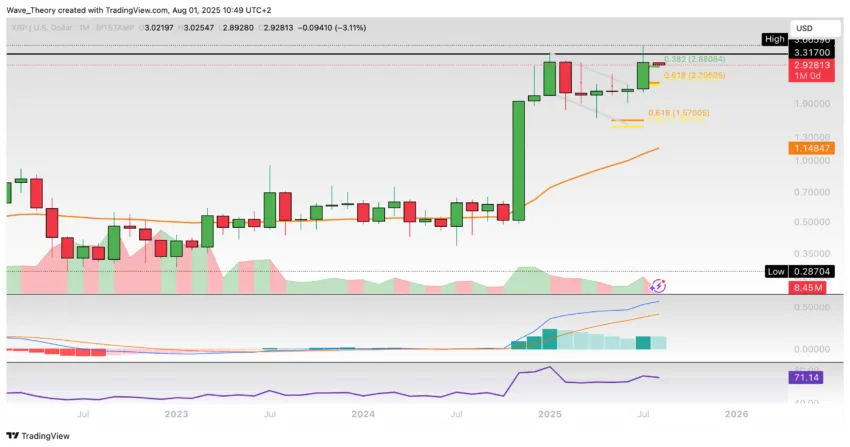Click the XRP / U.S. Dollar symbol title
This screenshot has height=447, width=850.
click(x=41, y=28)
